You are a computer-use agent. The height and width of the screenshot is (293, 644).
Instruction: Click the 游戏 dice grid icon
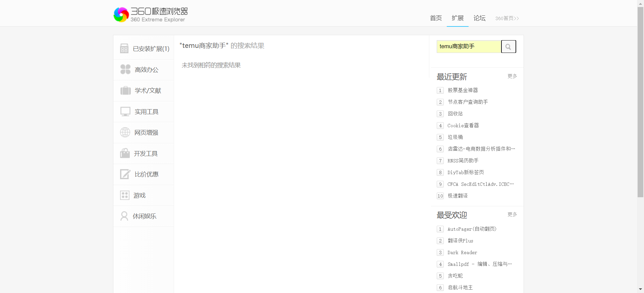[125, 195]
